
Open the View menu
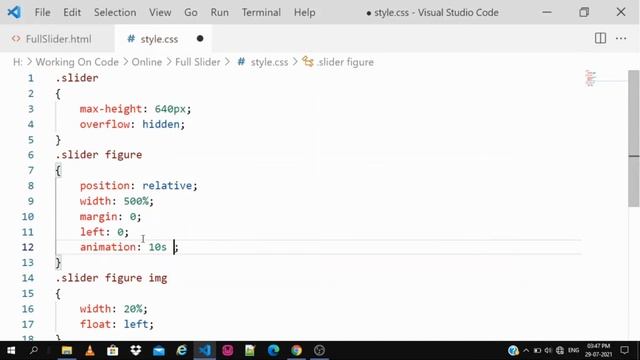tap(160, 12)
